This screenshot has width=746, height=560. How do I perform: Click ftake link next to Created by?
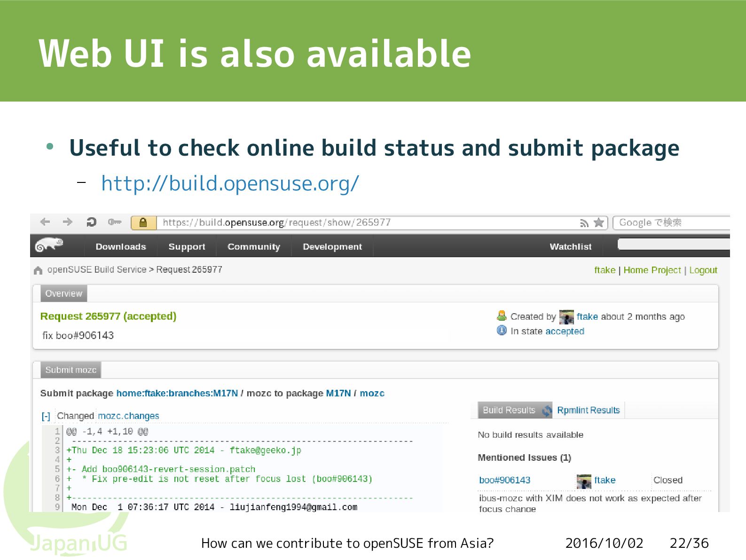point(587,316)
